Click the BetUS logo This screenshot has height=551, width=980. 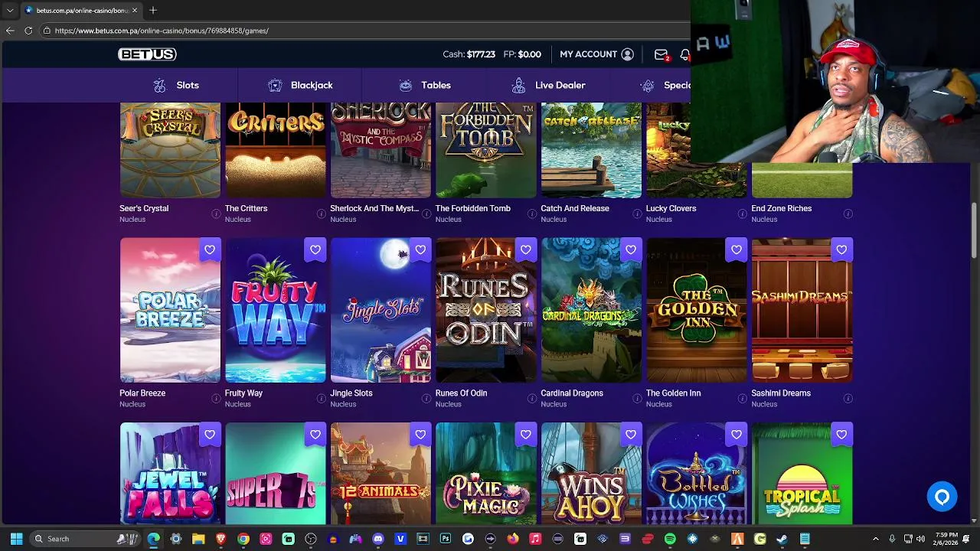tap(147, 54)
